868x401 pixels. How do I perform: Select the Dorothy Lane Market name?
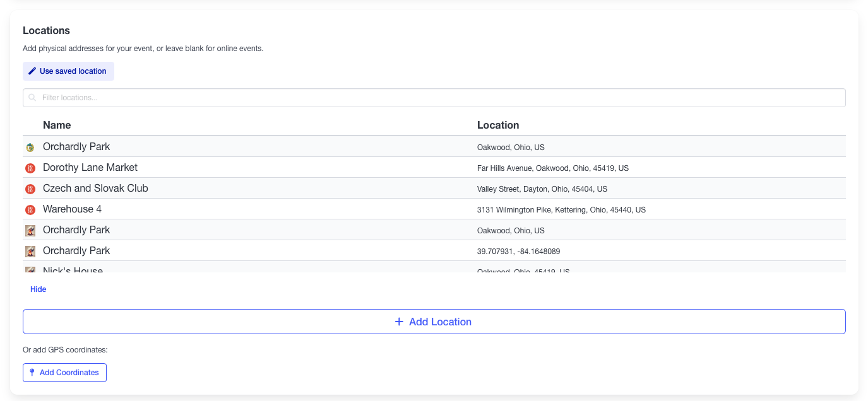pyautogui.click(x=90, y=168)
